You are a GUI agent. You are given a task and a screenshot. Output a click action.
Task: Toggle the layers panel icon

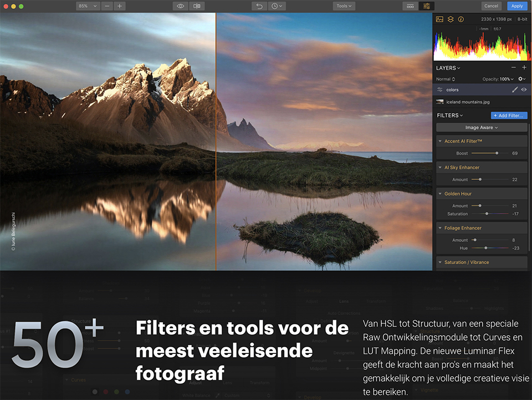pos(451,19)
